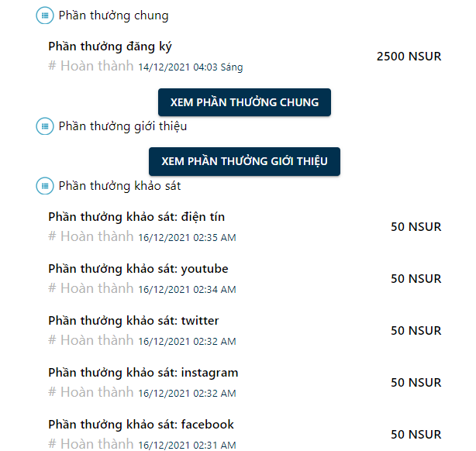
Task: Select the Phần thưởng khảo sát section heading
Action: (119, 186)
